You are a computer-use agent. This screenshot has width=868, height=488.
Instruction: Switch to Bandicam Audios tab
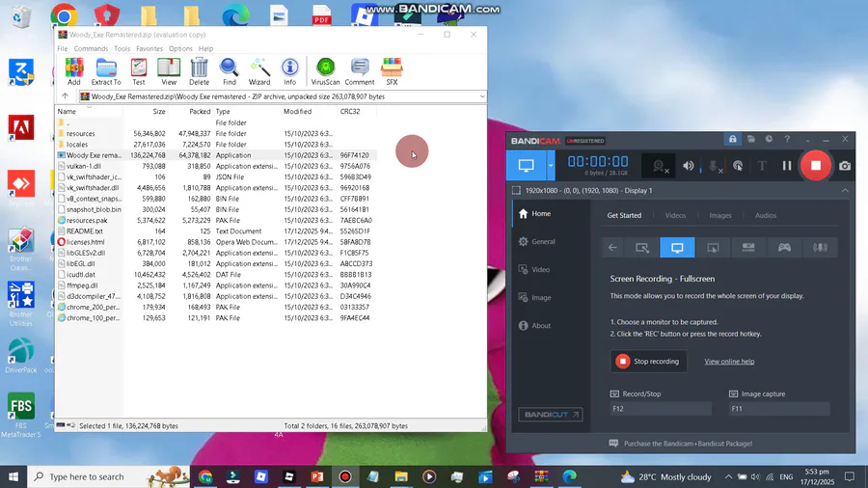coord(766,215)
